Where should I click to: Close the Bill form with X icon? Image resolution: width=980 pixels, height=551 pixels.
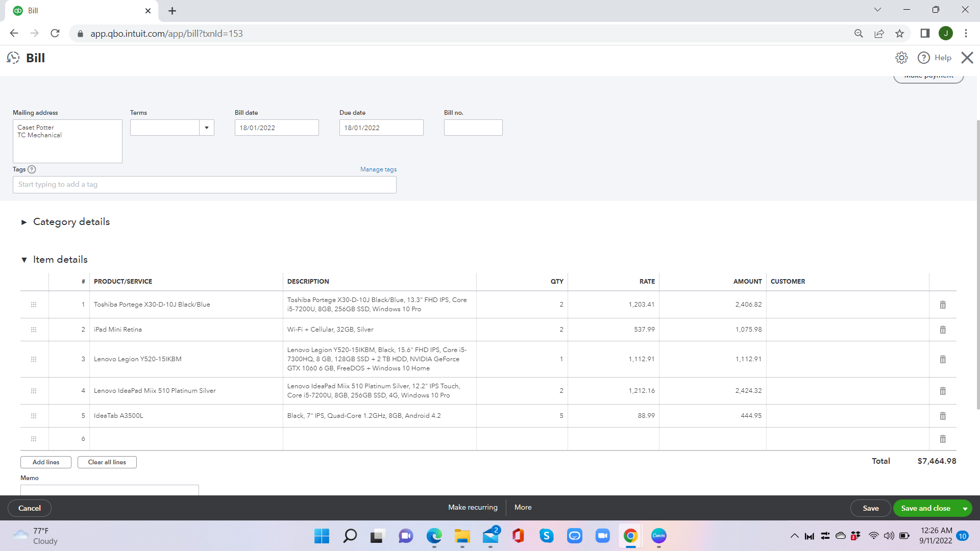point(967,58)
